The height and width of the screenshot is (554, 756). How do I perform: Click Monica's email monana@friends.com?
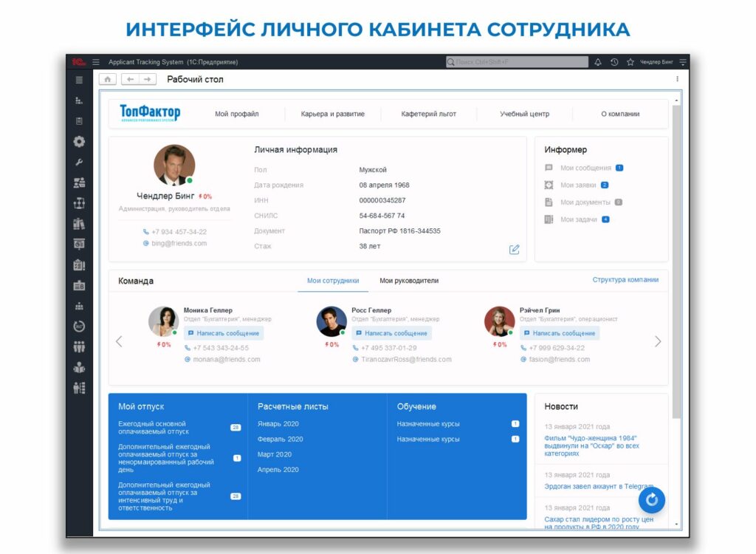[227, 359]
